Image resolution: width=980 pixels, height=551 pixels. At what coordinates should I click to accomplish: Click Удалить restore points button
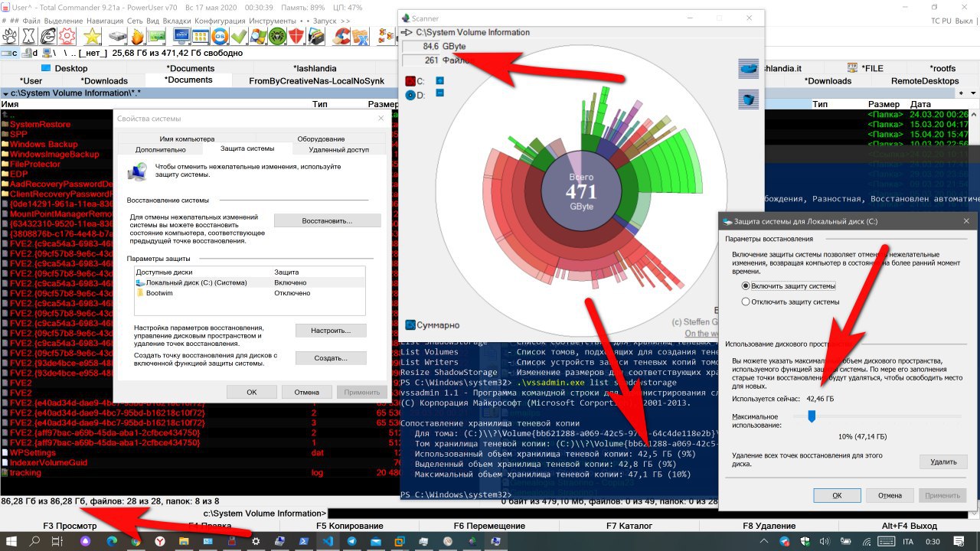(943, 461)
